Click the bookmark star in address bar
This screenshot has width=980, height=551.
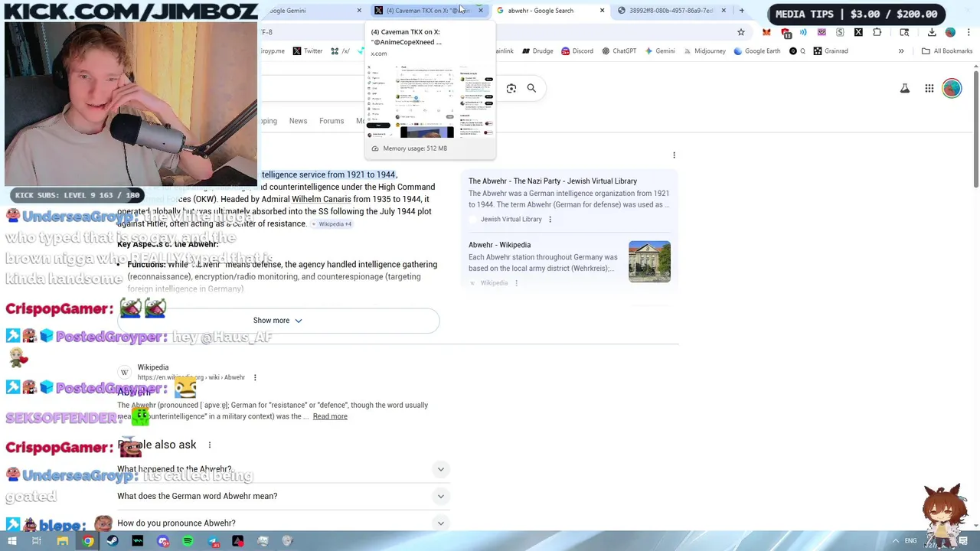[740, 32]
